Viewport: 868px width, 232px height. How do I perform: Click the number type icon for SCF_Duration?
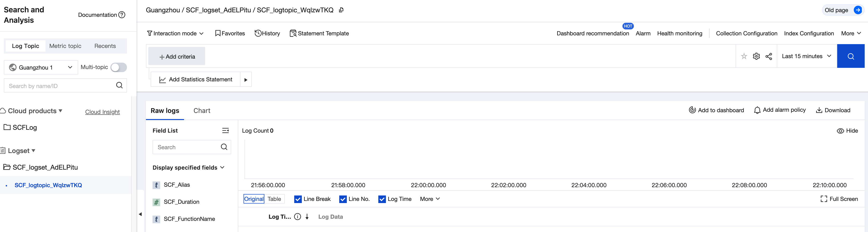pos(156,202)
